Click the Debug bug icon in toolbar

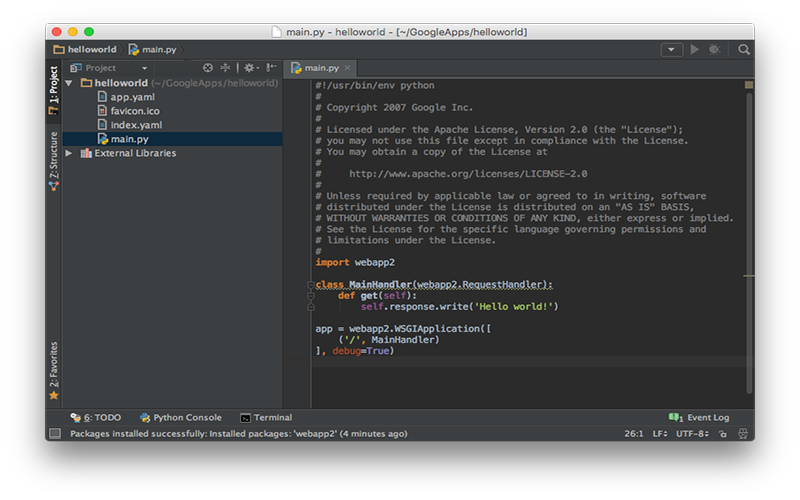[714, 49]
